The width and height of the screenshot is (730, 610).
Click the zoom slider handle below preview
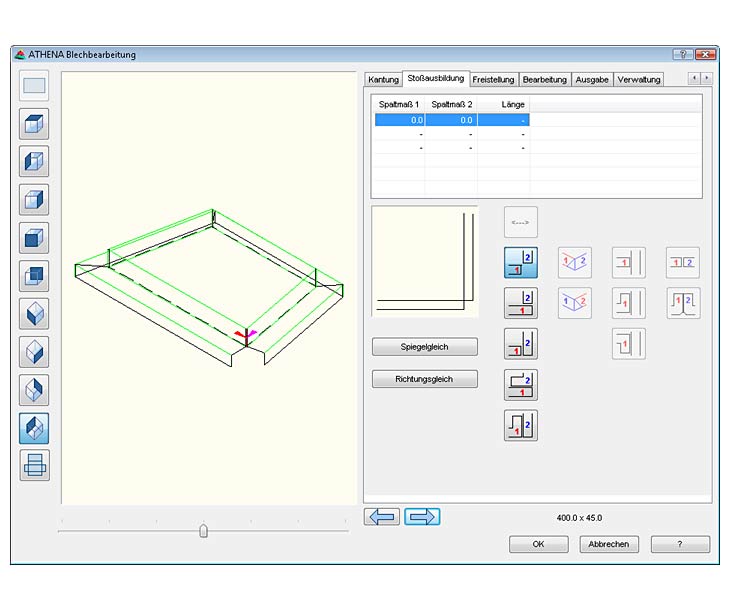[204, 531]
